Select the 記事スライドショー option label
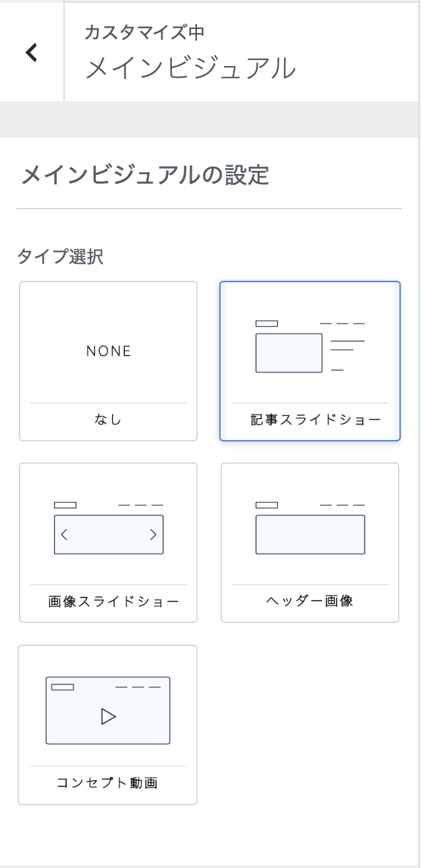Image resolution: width=421 pixels, height=868 pixels. pos(316,420)
